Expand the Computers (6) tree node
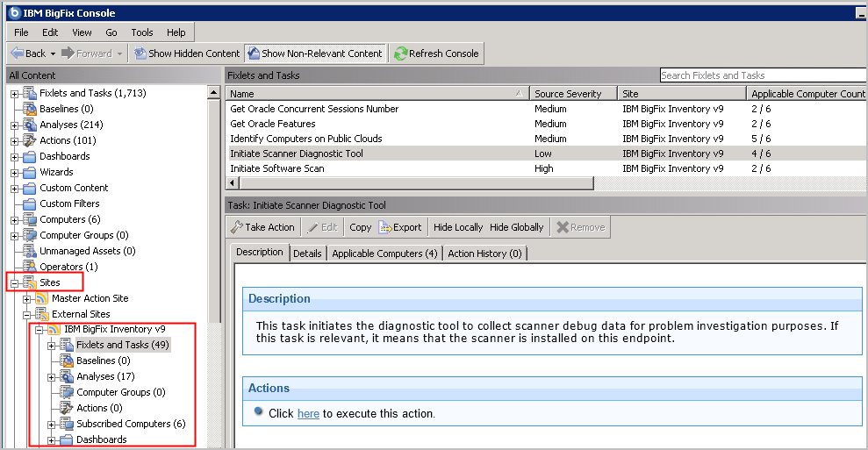The image size is (868, 450). coord(14,220)
